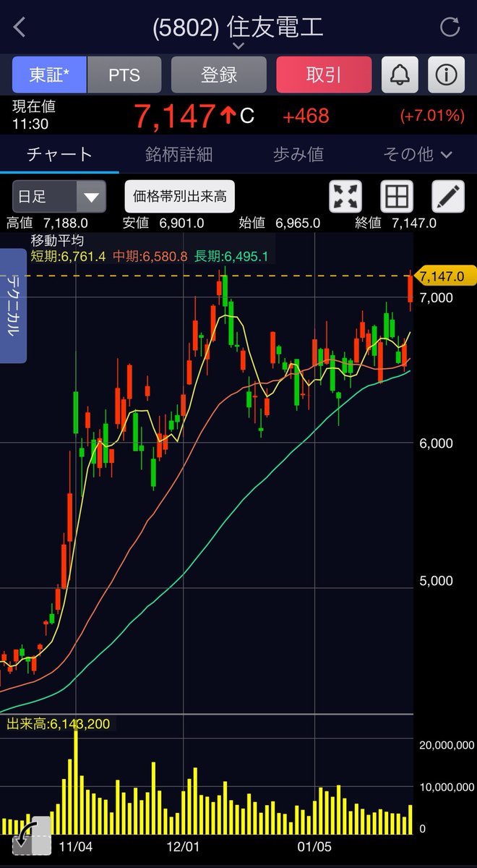The image size is (477, 868).
Task: Refresh the stock quote
Action: click(x=450, y=27)
